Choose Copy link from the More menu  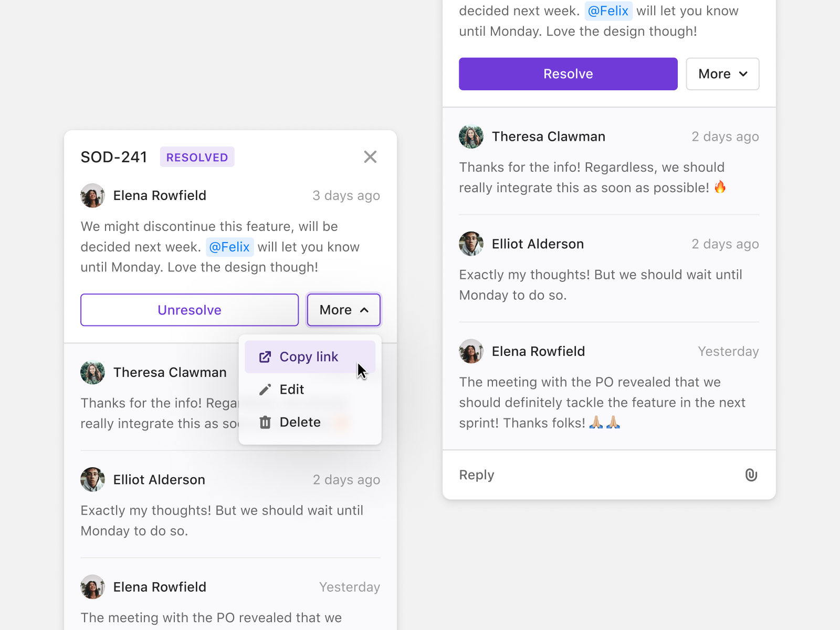[x=309, y=356]
